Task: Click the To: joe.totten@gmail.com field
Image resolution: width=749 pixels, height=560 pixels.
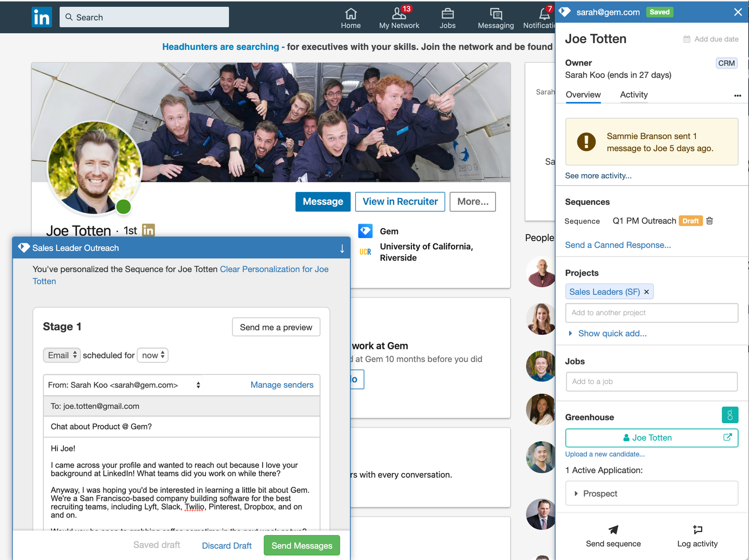Action: pyautogui.click(x=182, y=406)
